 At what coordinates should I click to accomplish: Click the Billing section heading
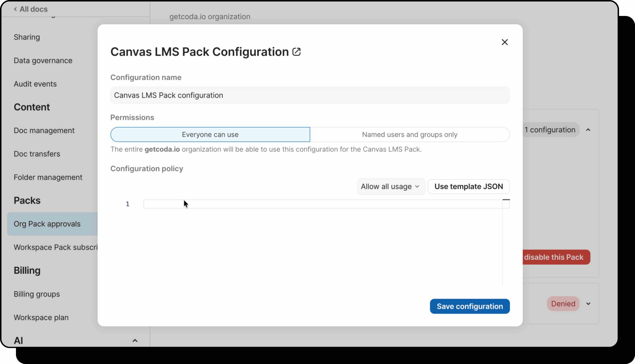27,270
